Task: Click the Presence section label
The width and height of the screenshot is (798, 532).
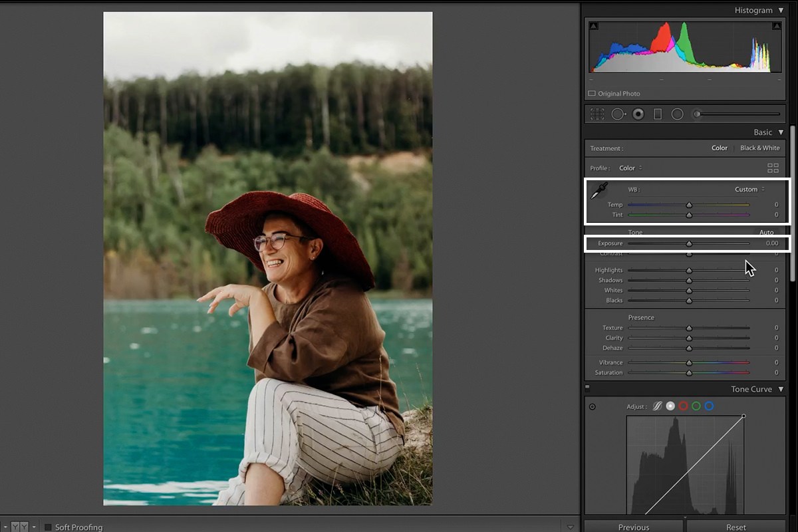Action: (x=641, y=317)
